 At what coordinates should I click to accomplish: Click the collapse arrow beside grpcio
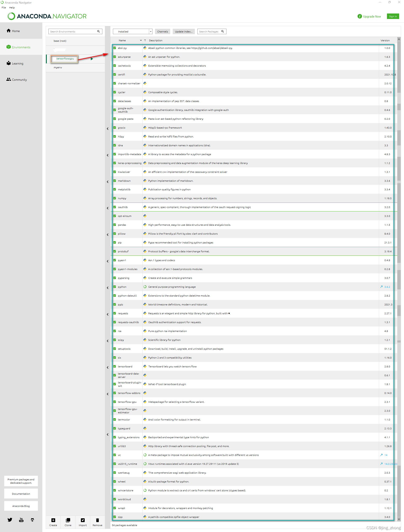[107, 129]
